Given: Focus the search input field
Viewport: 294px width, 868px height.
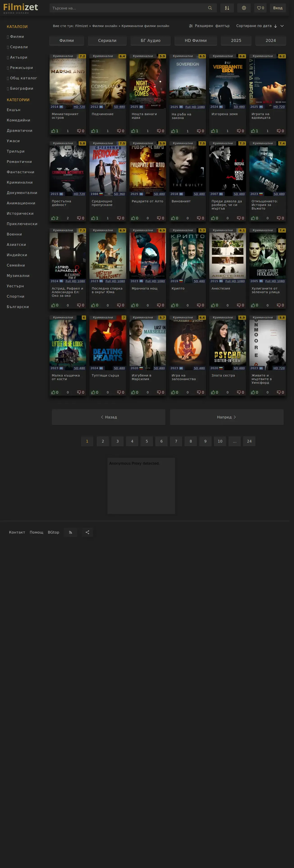Looking at the screenshot, I should point(128,8).
